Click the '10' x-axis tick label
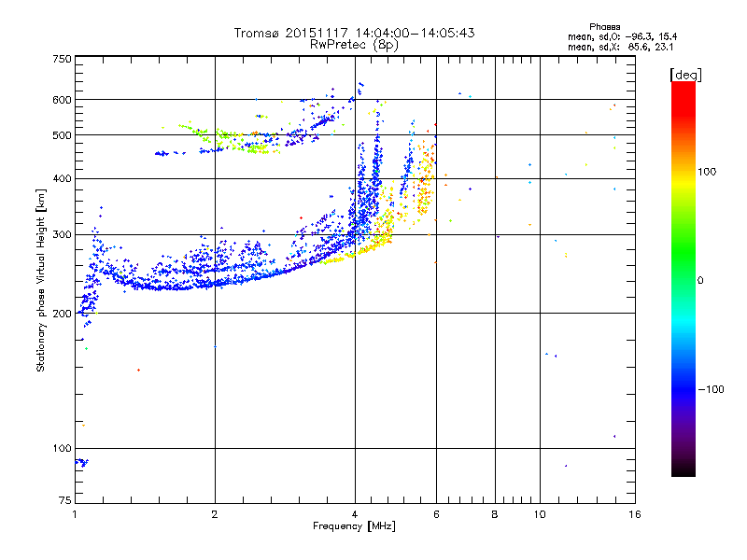This screenshot has height=560, width=747. click(540, 514)
